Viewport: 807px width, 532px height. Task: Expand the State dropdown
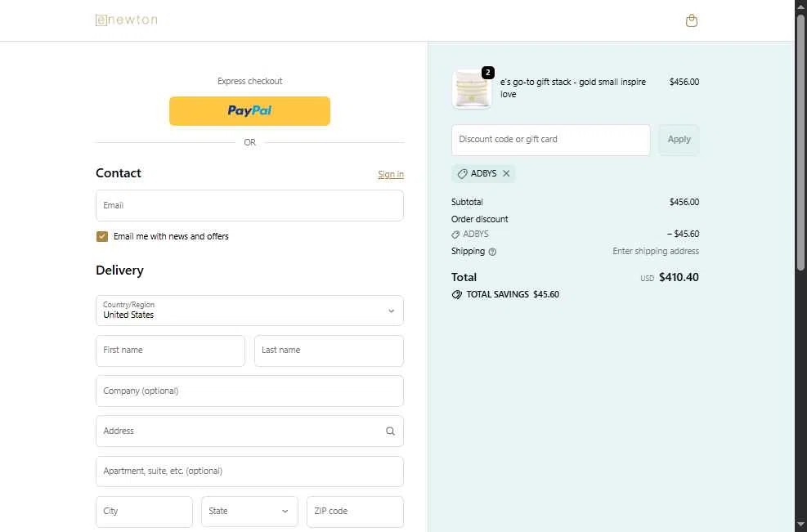[x=249, y=512]
